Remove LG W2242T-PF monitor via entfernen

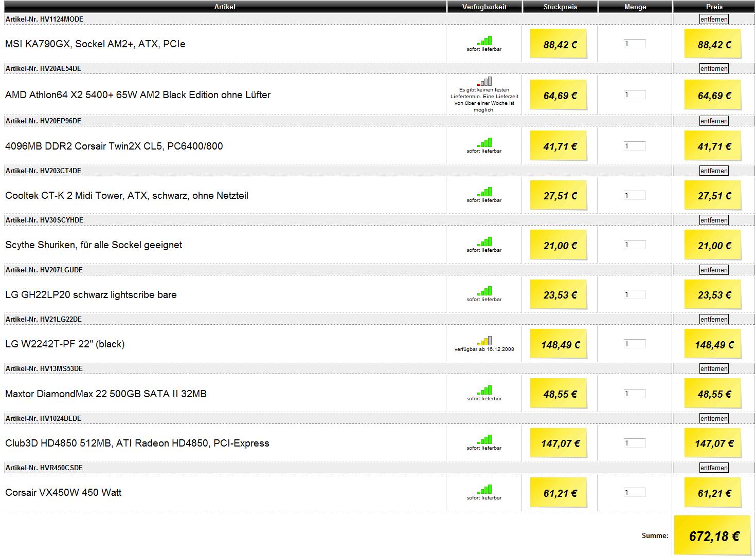point(714,319)
